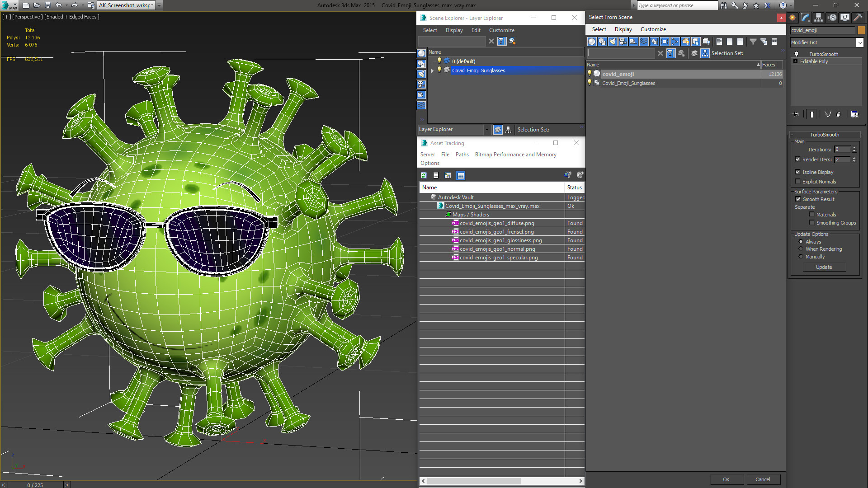
Task: Click the orange object color swatch
Action: pos(861,30)
